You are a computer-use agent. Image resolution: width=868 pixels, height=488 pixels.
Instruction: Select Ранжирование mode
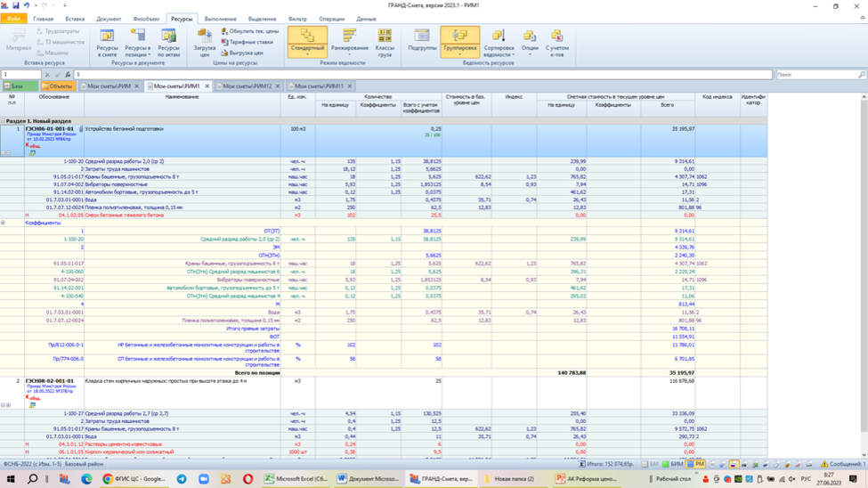[x=349, y=43]
